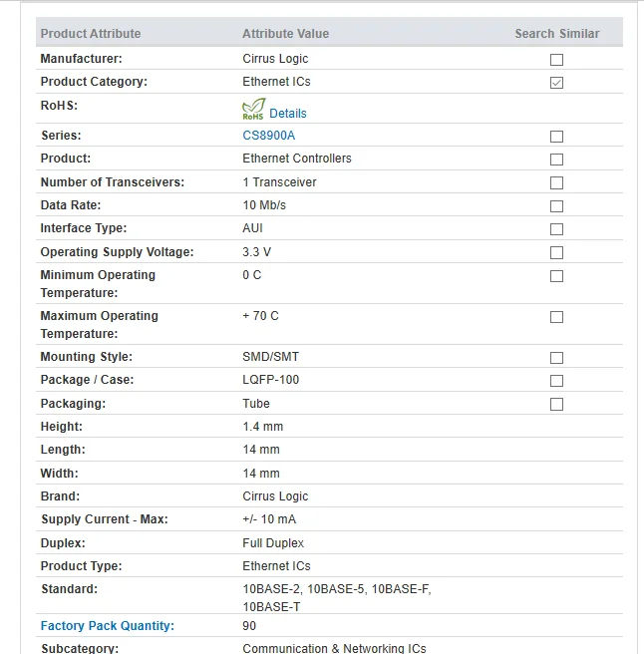Click the 1.4 mm height value
644x654 pixels.
point(263,427)
